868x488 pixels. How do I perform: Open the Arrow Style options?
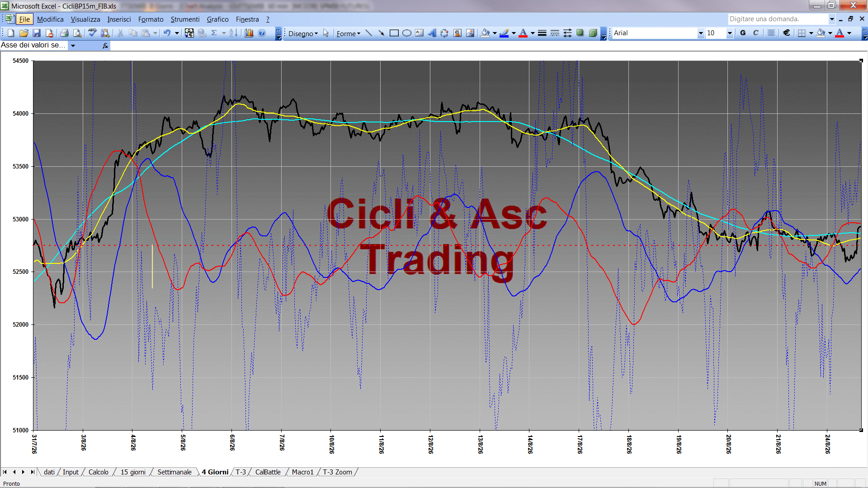click(x=567, y=33)
